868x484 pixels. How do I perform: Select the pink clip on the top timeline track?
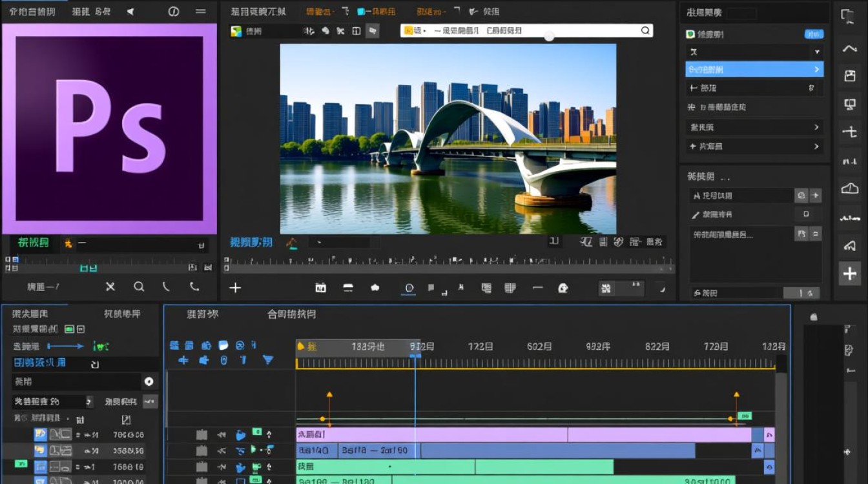(x=524, y=434)
